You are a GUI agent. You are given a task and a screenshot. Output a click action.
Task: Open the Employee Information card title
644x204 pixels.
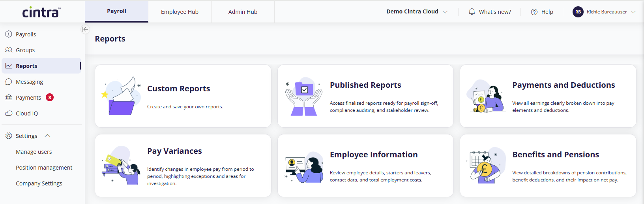374,155
